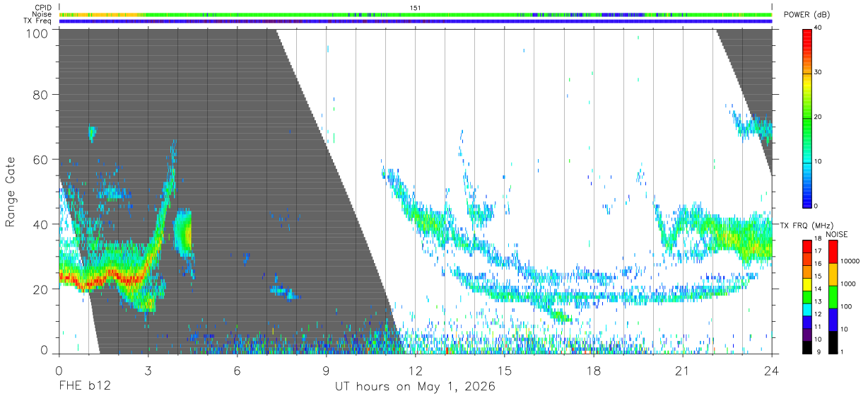Click x-axis tick label '24'

click(772, 371)
